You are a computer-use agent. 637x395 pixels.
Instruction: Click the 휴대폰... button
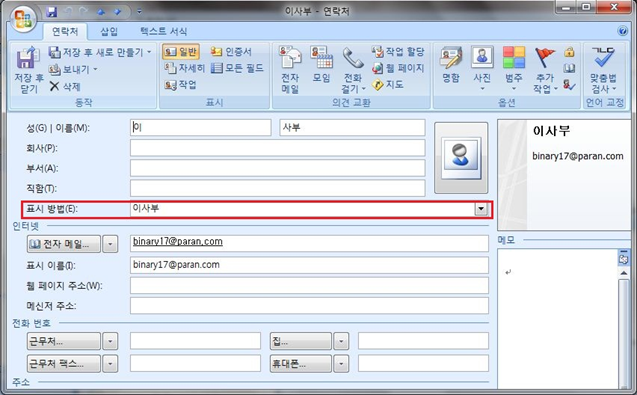pyautogui.click(x=301, y=363)
